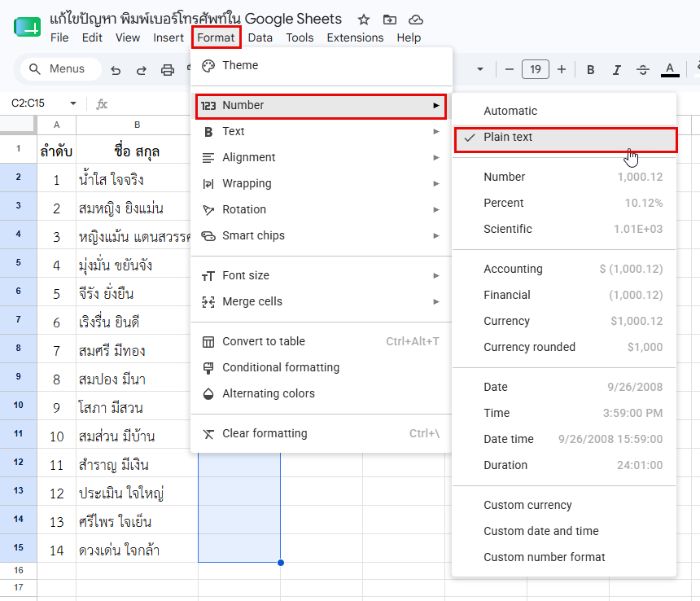
Task: Open the Extensions menu
Action: point(355,37)
